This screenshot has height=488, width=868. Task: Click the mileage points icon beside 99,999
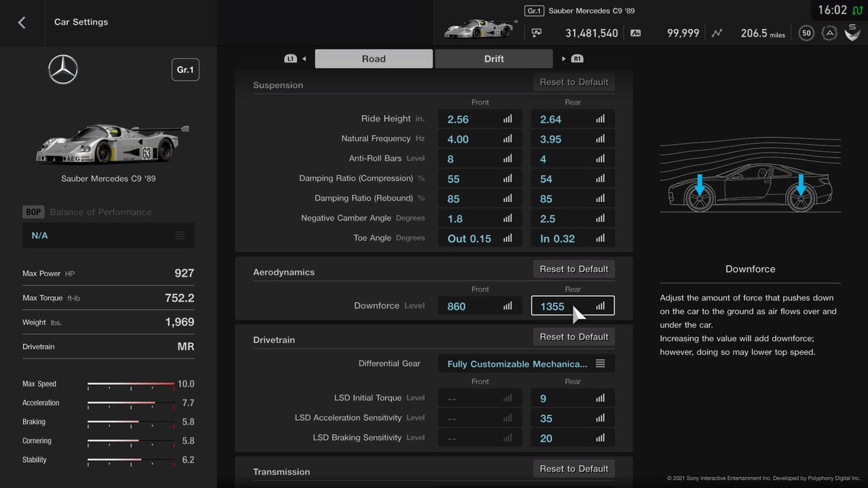[x=635, y=33]
